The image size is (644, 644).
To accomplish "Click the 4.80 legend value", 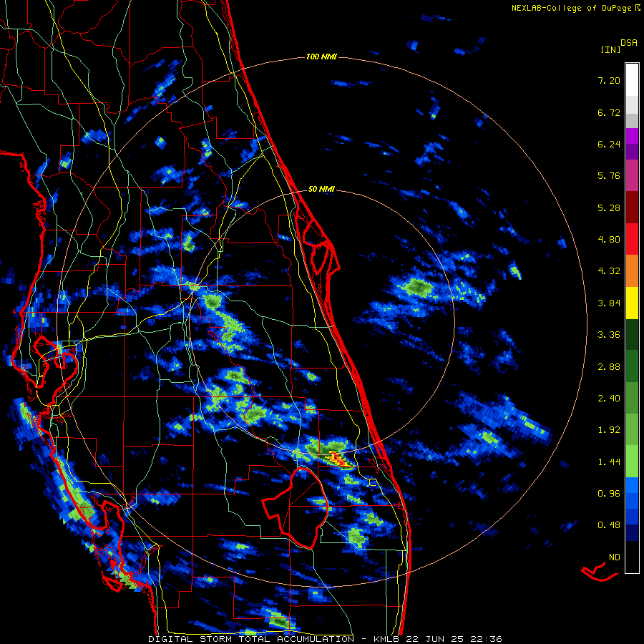I will click(609, 240).
